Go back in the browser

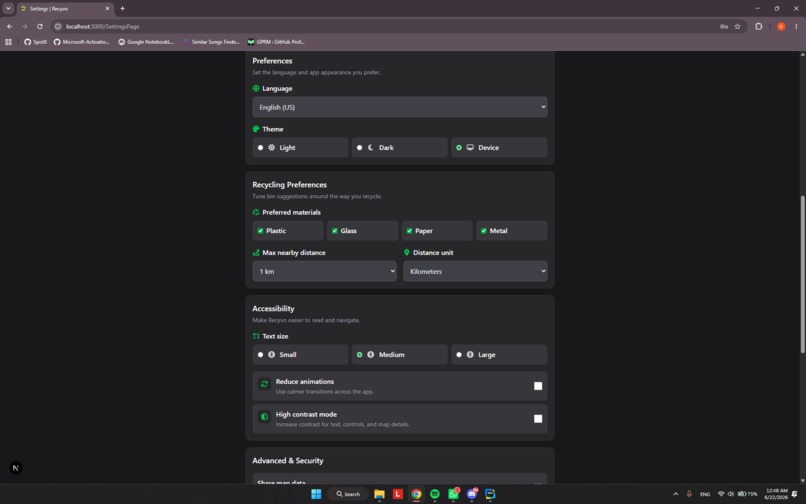pyautogui.click(x=9, y=26)
